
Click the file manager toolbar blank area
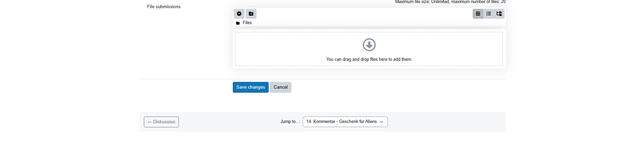pos(363,14)
